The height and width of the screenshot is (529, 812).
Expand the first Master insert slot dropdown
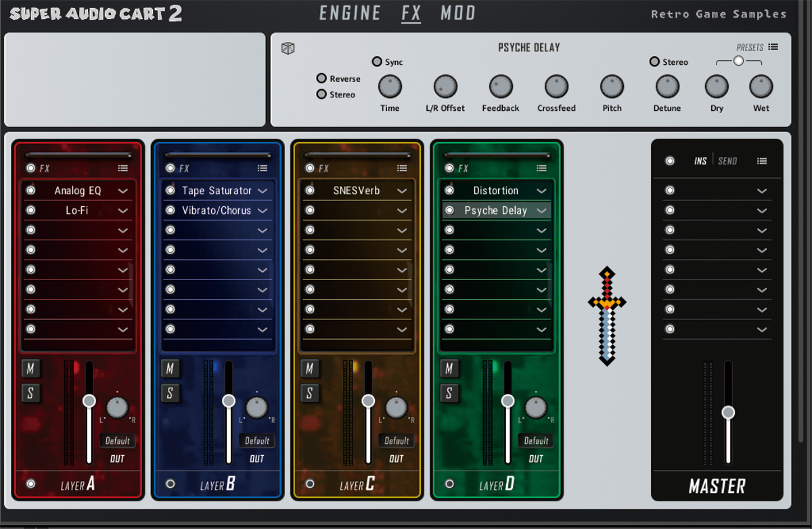763,191
